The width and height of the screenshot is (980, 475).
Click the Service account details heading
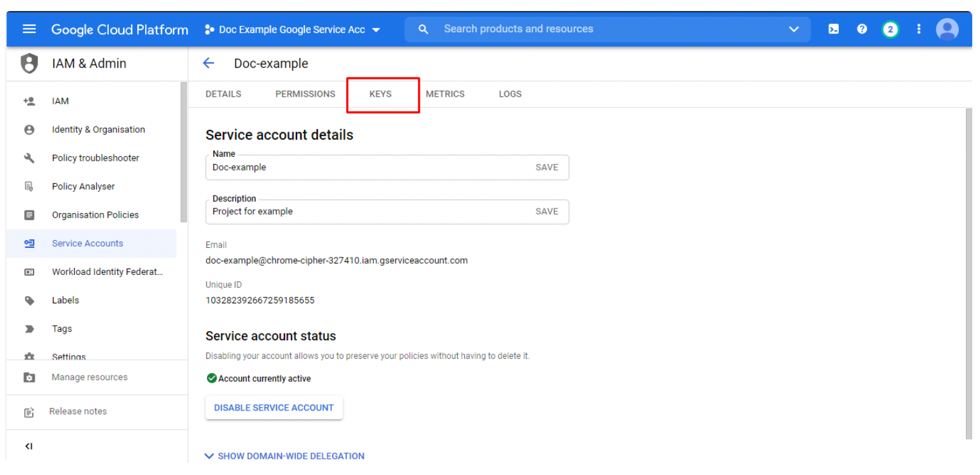point(279,135)
